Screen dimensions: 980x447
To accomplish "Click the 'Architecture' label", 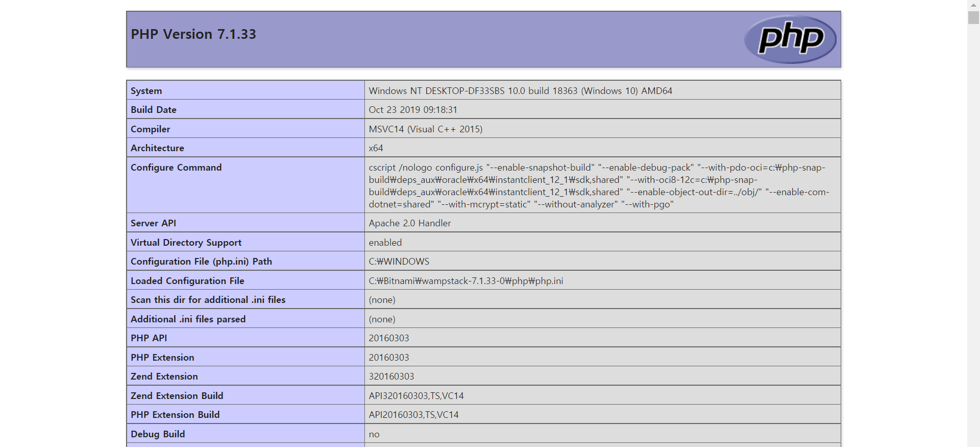I will [x=157, y=148].
